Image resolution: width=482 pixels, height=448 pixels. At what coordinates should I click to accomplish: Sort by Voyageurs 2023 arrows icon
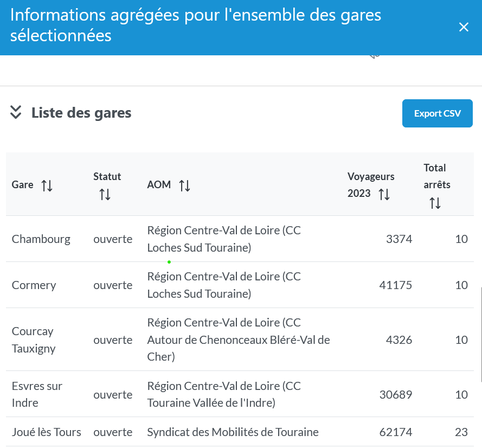coord(384,194)
